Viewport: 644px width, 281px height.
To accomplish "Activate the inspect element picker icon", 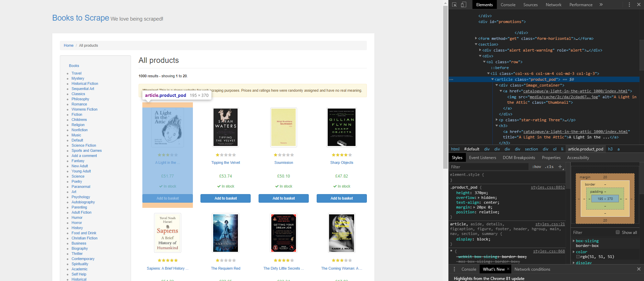I will pyautogui.click(x=454, y=4).
